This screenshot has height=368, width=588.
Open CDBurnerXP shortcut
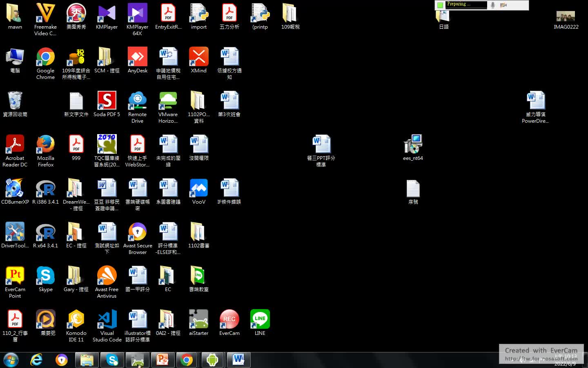coord(15,191)
